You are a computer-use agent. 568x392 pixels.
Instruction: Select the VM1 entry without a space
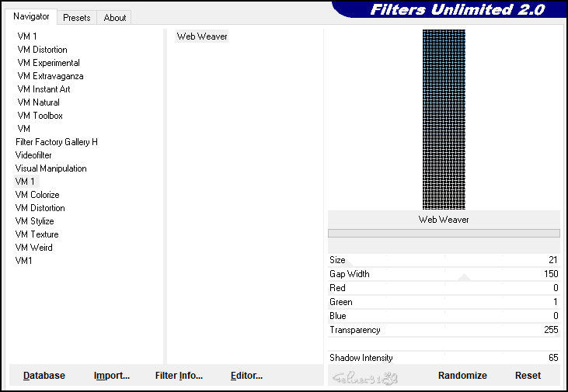(x=23, y=261)
